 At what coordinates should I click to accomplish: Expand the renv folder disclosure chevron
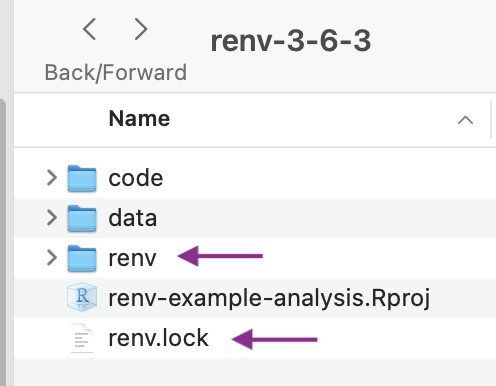(52, 258)
